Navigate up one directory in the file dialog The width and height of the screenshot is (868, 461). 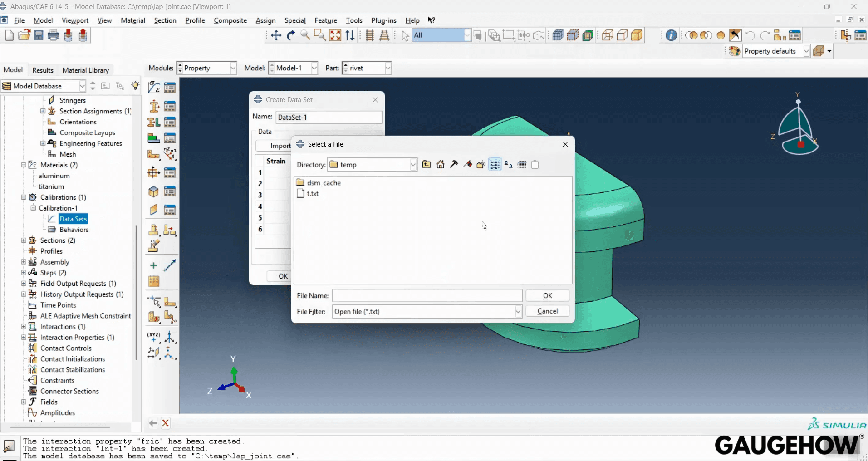[x=427, y=164]
